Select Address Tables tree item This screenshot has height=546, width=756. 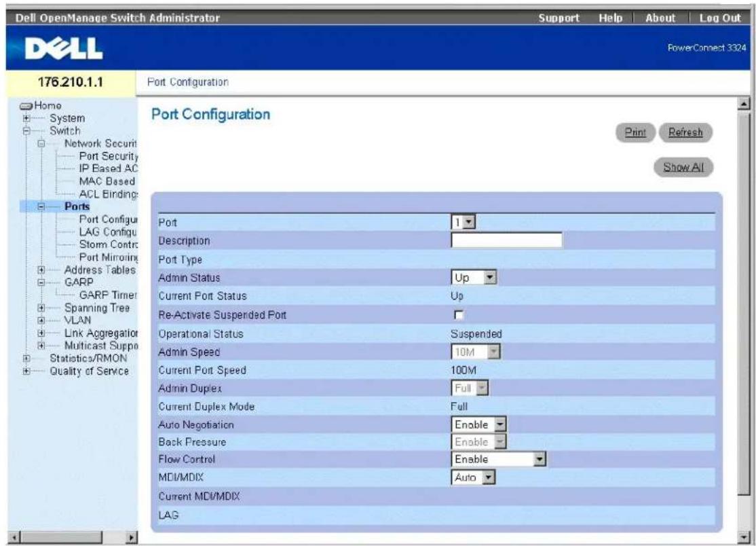coord(100,270)
